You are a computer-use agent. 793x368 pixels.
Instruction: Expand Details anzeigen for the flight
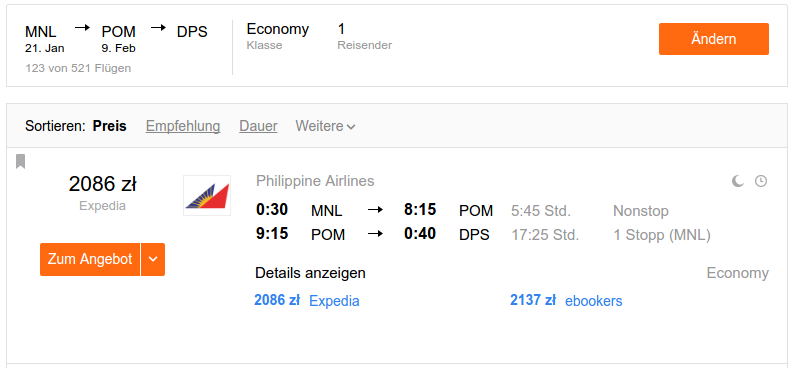pos(311,273)
